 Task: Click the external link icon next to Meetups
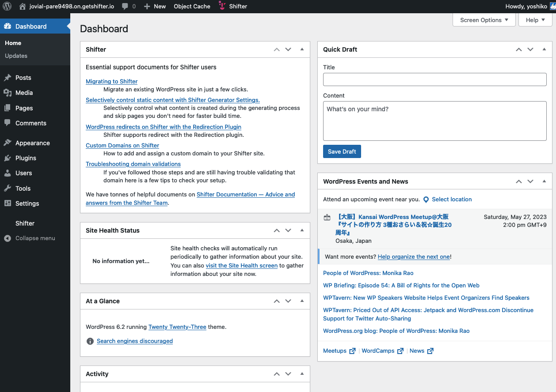click(x=352, y=351)
